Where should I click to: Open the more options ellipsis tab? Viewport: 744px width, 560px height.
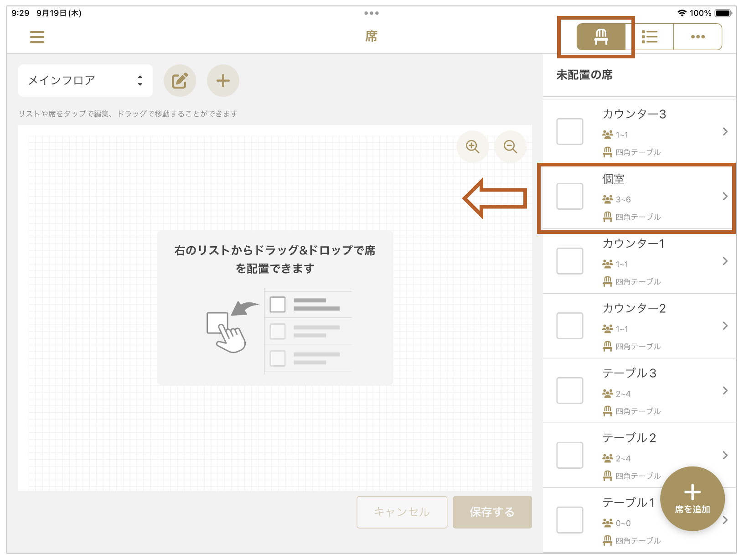tap(697, 37)
